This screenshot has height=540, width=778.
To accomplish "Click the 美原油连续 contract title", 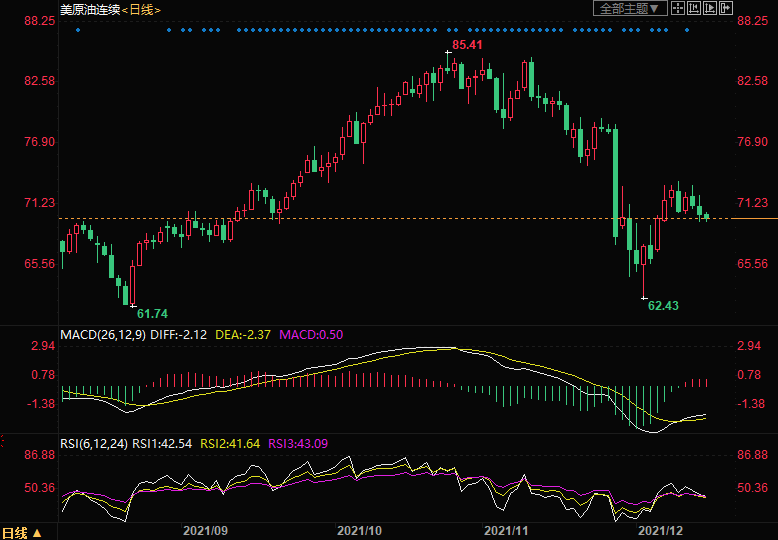I will click(90, 9).
